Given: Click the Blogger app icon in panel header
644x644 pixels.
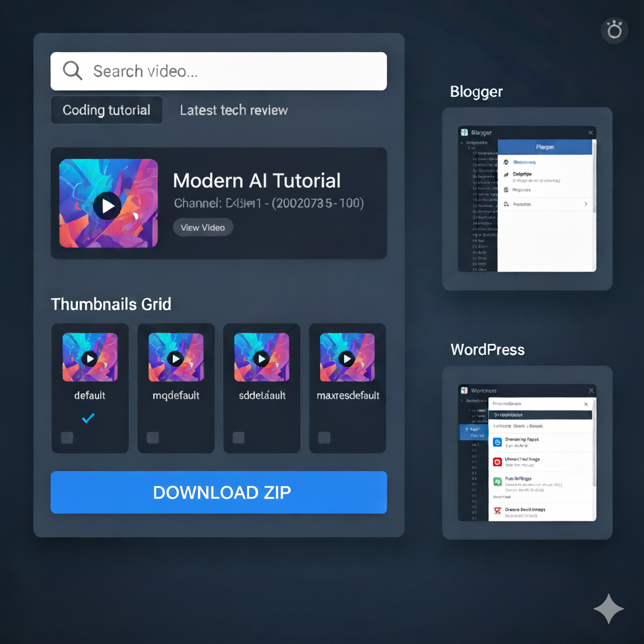Looking at the screenshot, I should 464,132.
